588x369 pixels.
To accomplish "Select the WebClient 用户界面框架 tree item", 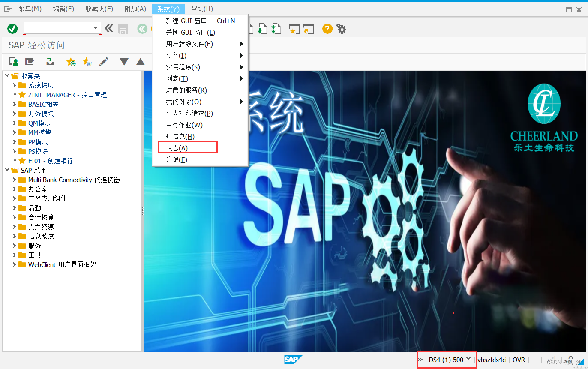I will coord(62,264).
